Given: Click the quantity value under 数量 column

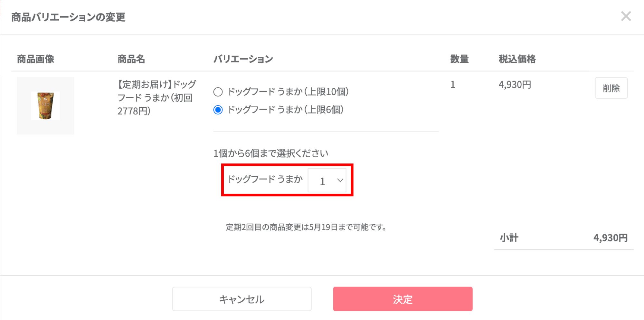Looking at the screenshot, I should (453, 85).
